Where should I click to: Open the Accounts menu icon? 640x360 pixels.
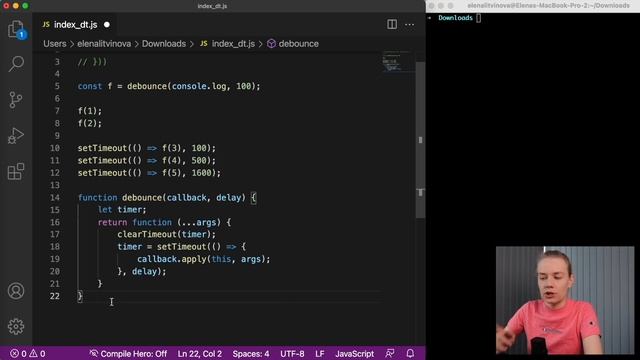[16, 291]
